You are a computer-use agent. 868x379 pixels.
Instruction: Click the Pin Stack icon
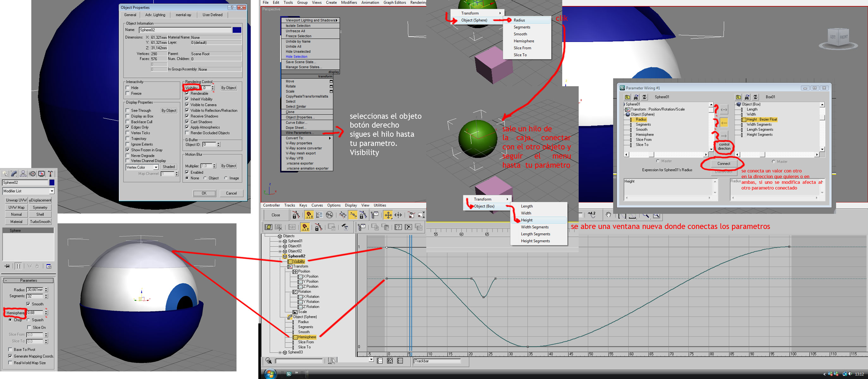(7, 266)
